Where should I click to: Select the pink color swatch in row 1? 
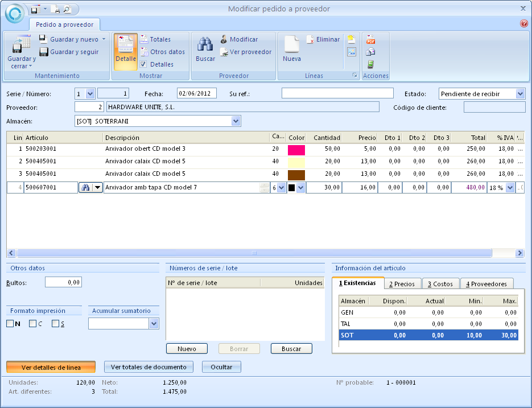(296, 150)
